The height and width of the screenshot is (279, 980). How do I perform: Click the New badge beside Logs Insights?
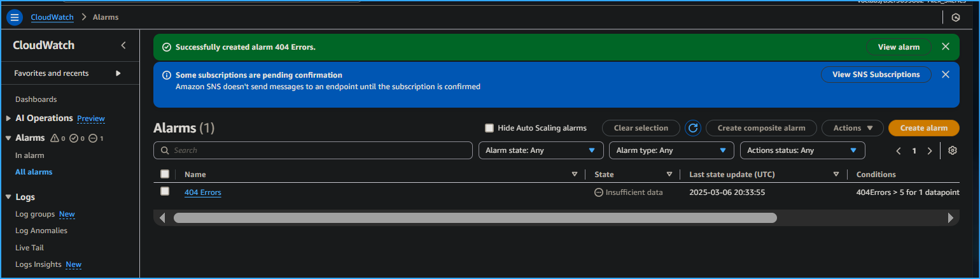click(73, 264)
